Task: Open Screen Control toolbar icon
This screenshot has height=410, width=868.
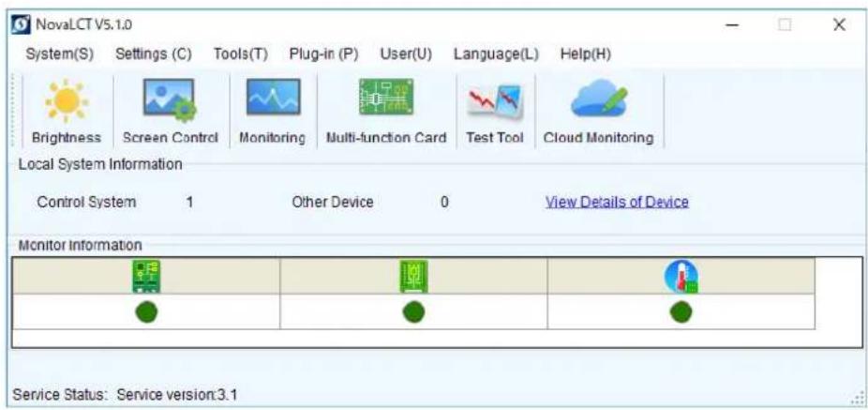Action: [170, 100]
